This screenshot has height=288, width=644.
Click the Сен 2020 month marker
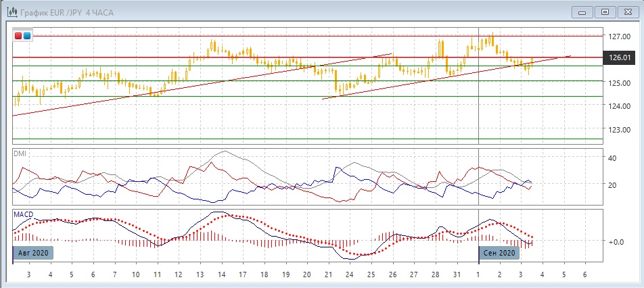pos(500,253)
